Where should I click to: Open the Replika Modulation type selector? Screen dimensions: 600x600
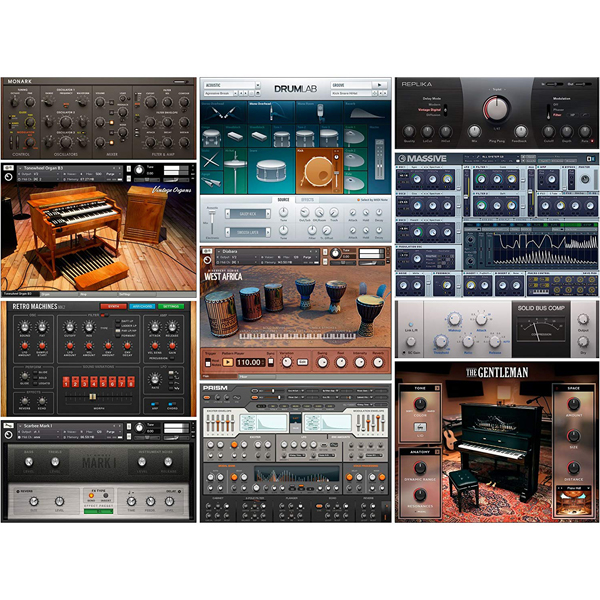(x=547, y=110)
